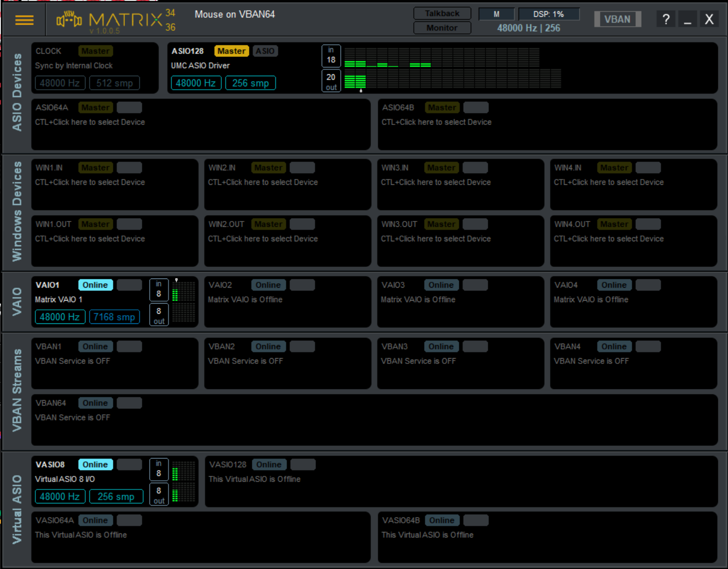This screenshot has height=569, width=728.
Task: Click the VAIO1 8 in channel box
Action: pos(159,290)
